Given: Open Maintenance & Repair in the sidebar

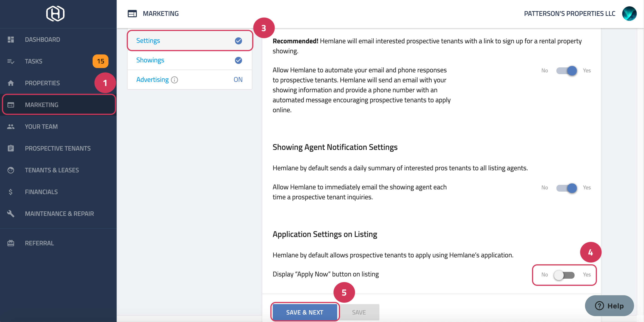Looking at the screenshot, I should pos(58,214).
